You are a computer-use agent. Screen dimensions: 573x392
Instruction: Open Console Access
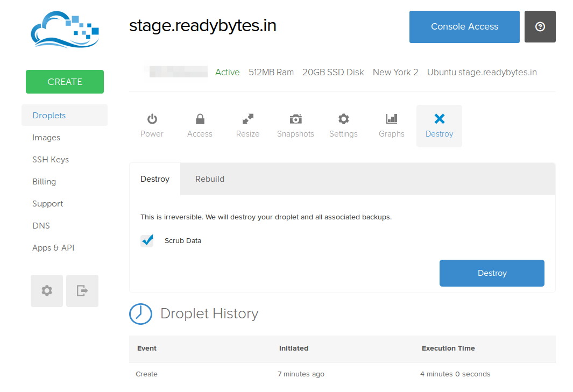pyautogui.click(x=464, y=26)
